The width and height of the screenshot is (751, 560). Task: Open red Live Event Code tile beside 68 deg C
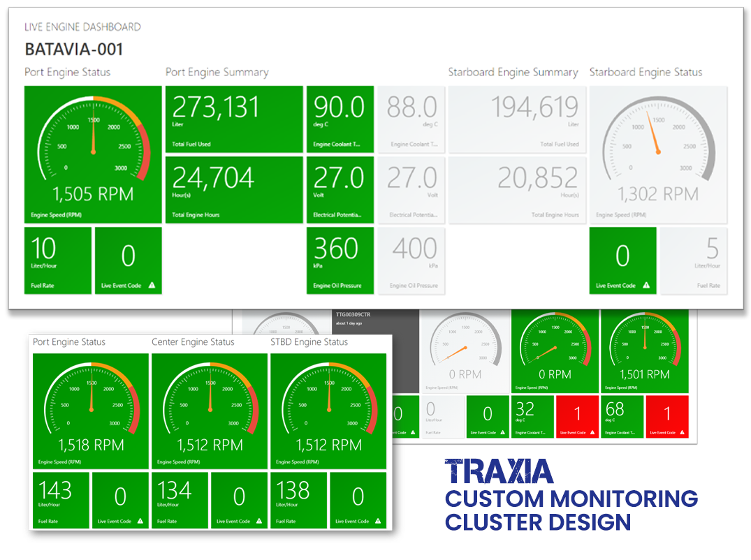667,416
